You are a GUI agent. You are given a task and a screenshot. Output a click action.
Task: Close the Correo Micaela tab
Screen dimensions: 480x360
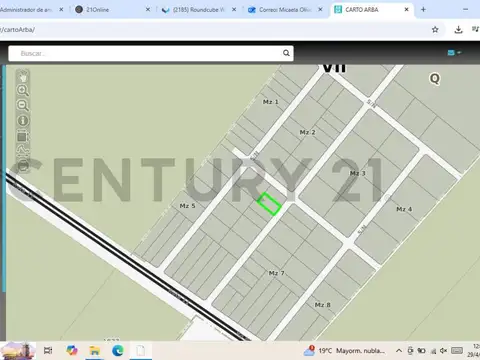coord(320,10)
